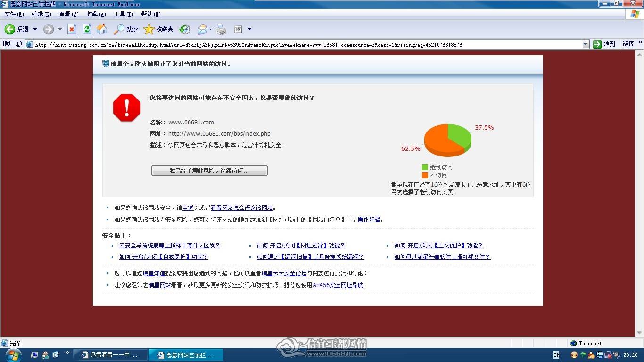
Task: Click the network connection tray icon with red X
Action: click(608, 355)
